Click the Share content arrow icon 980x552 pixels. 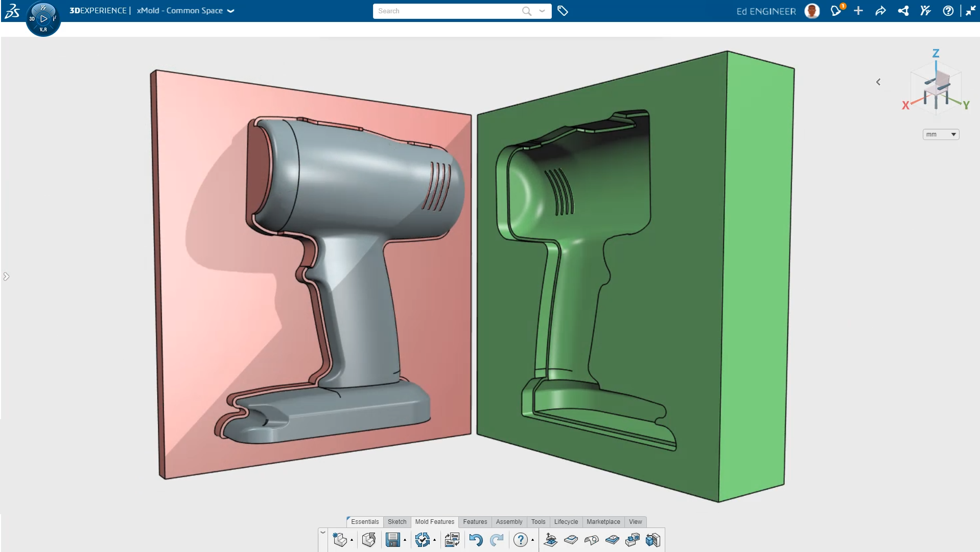tap(880, 11)
